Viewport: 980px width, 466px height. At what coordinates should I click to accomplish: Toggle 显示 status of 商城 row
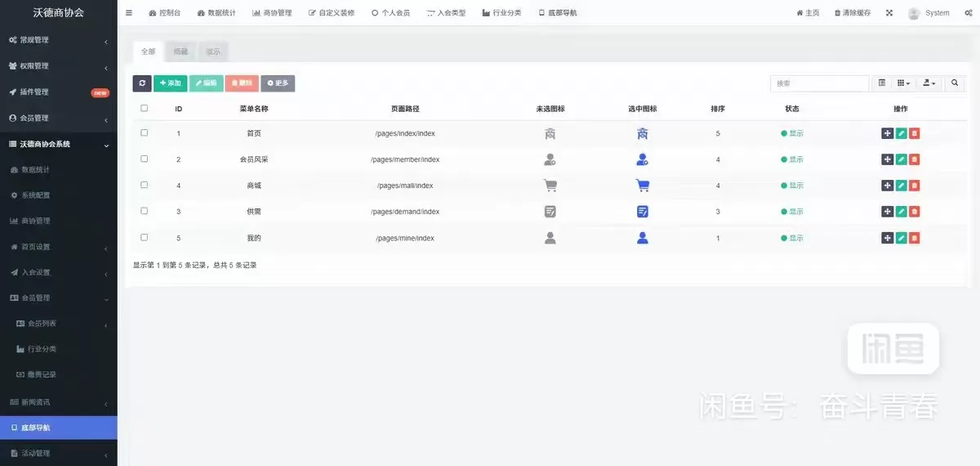(792, 186)
